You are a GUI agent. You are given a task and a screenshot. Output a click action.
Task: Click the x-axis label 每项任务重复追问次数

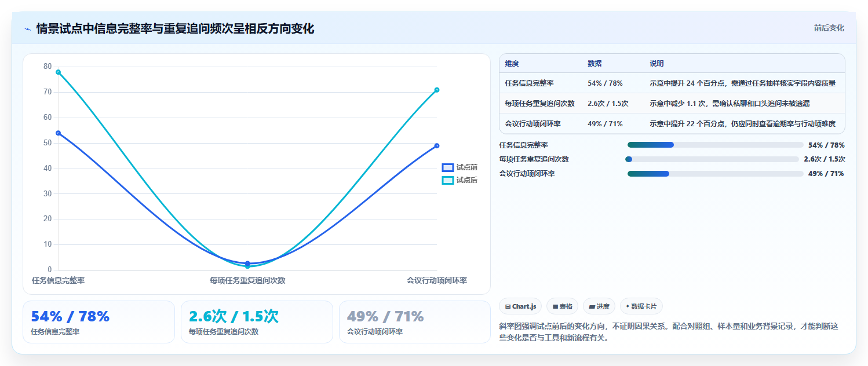[247, 280]
